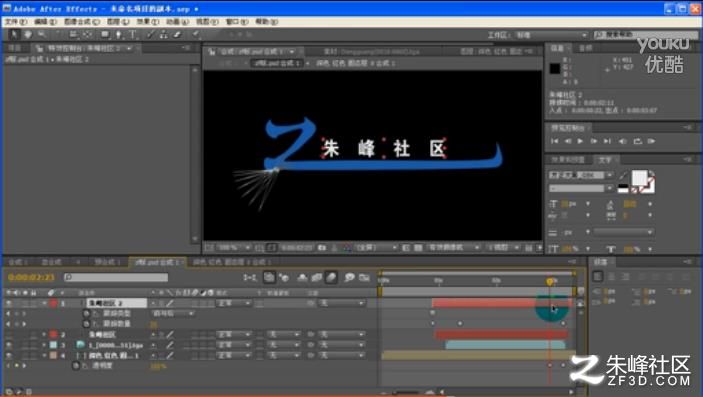The image size is (703, 397).
Task: Open the first menu (File) in menu bar
Action: 16,22
